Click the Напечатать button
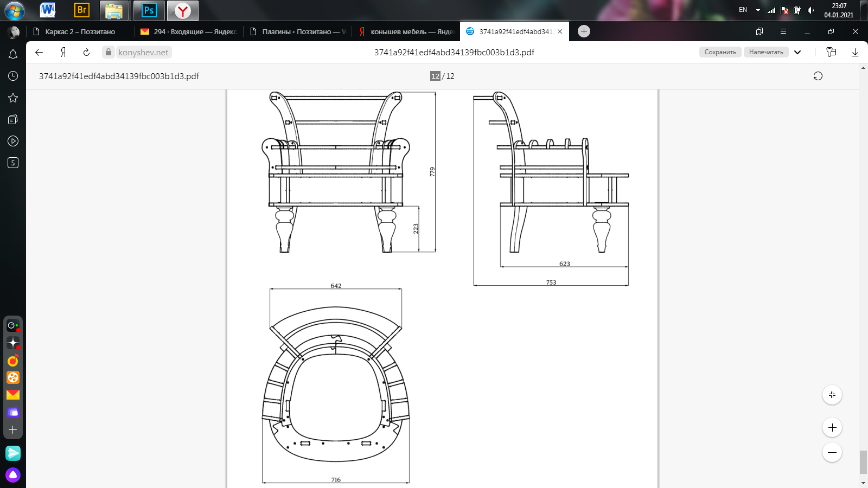This screenshot has height=488, width=868. [765, 52]
